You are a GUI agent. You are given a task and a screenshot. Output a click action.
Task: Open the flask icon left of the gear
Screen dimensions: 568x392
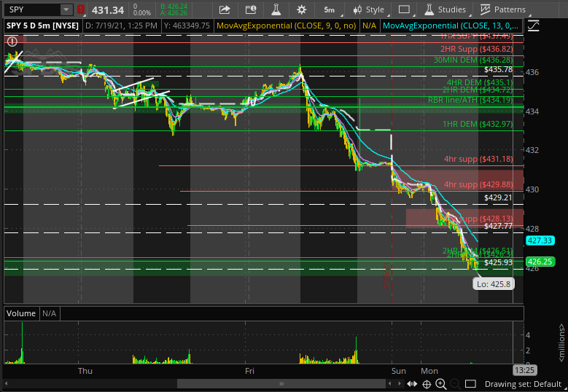coord(276,9)
